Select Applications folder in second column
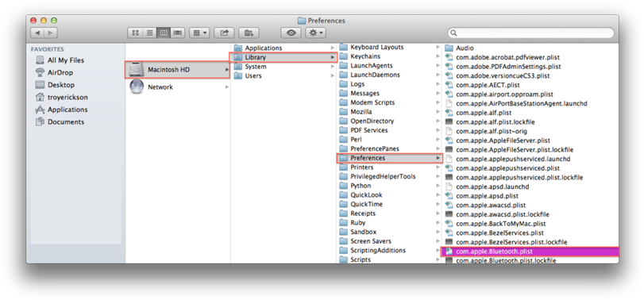This screenshot has width=644, height=300. (283, 48)
